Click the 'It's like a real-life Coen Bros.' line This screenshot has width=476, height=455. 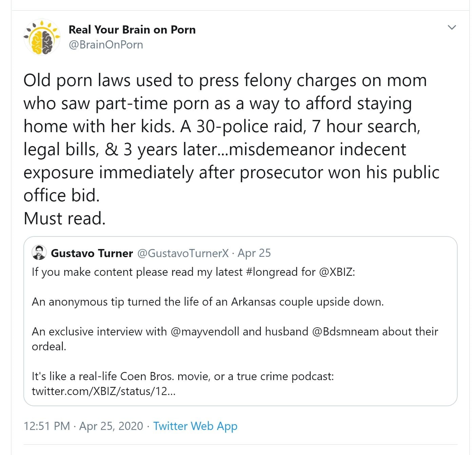tap(182, 376)
